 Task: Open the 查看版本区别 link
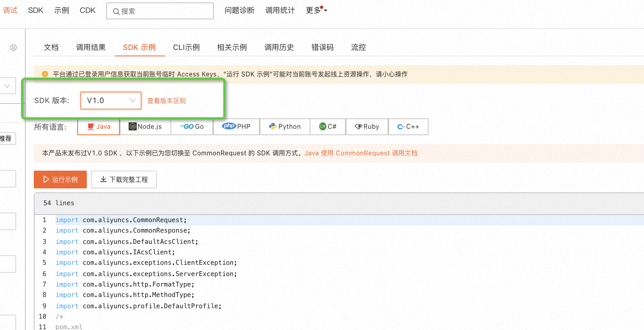pyautogui.click(x=166, y=101)
